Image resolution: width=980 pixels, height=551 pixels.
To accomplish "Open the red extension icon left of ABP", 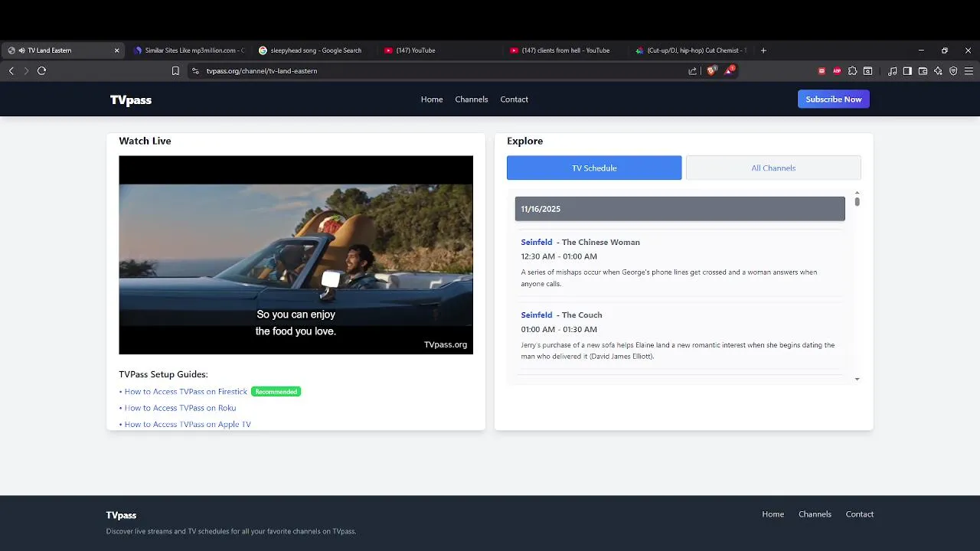I will tap(822, 70).
